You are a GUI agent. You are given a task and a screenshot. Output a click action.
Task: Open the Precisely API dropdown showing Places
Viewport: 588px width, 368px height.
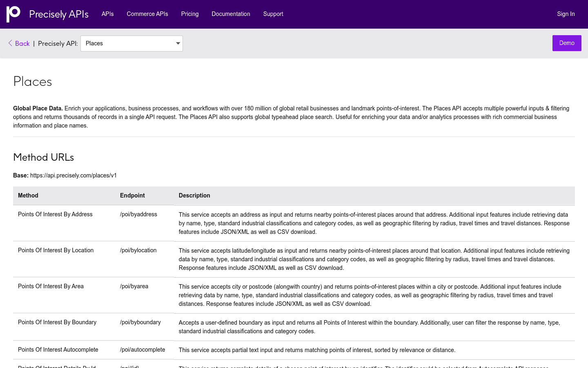pyautogui.click(x=131, y=43)
